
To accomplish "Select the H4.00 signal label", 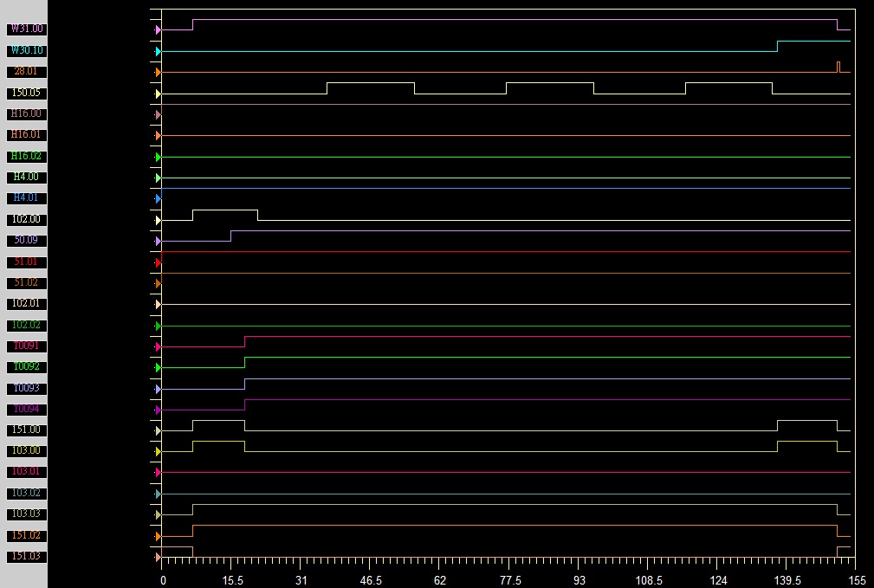I will [x=27, y=178].
